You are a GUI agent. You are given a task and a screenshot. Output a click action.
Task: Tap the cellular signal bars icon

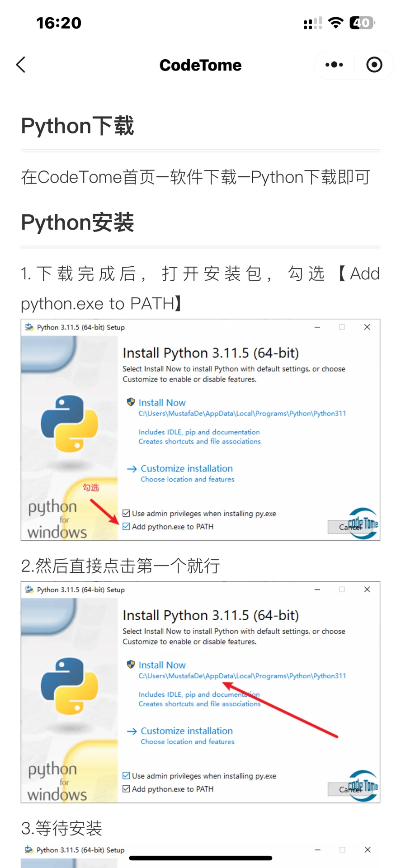313,23
